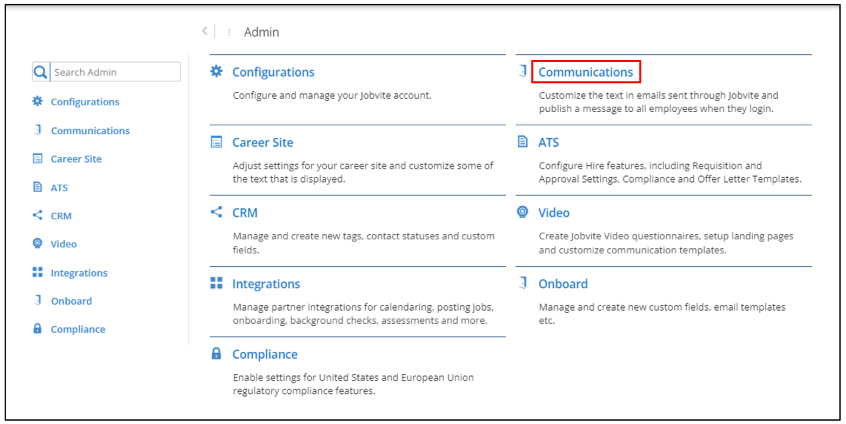Image resolution: width=846 pixels, height=424 pixels.
Task: Click the magnifier icon beside Search Admin
Action: (x=40, y=72)
